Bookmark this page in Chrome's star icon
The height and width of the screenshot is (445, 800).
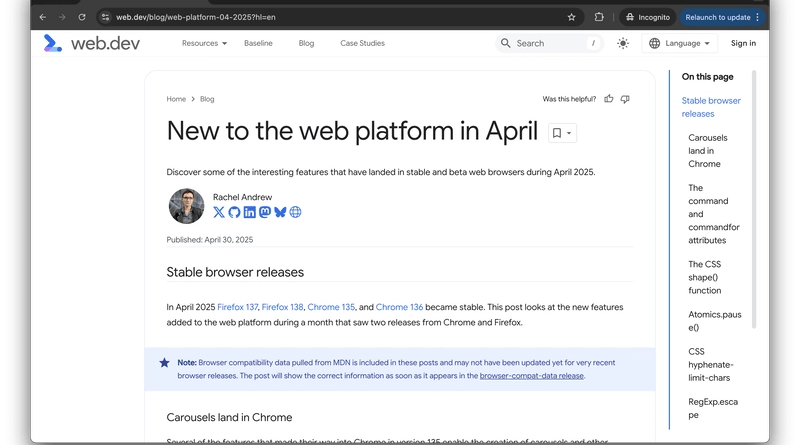tap(571, 17)
